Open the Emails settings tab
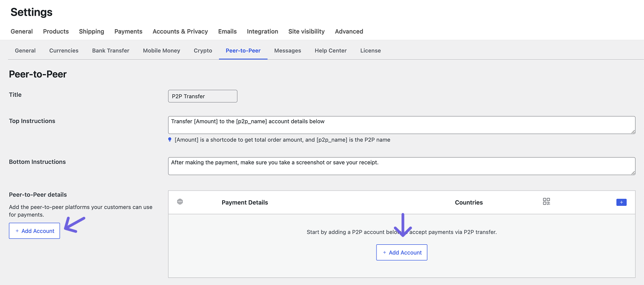Image resolution: width=644 pixels, height=285 pixels. tap(227, 31)
